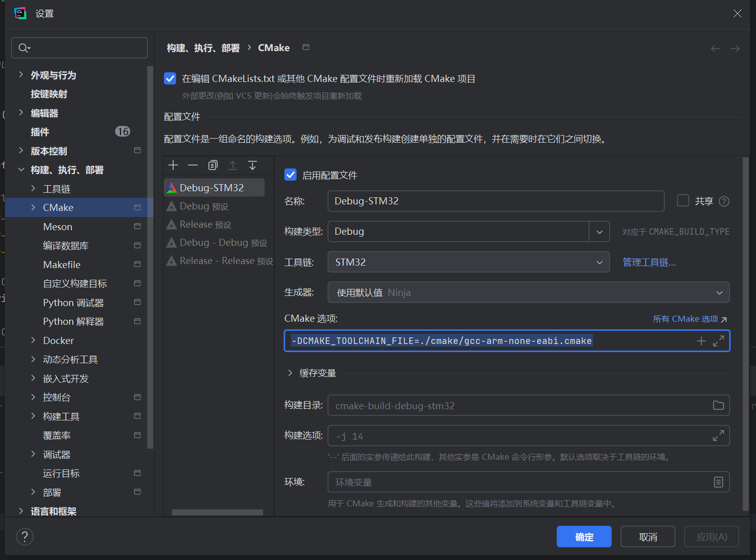Add a CMake option with the plus icon
This screenshot has height=560, width=756.
(701, 341)
